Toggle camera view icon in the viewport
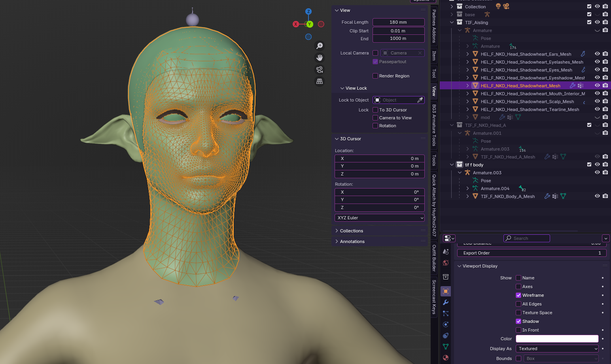Screen dimensions: 611x364 coord(320,70)
